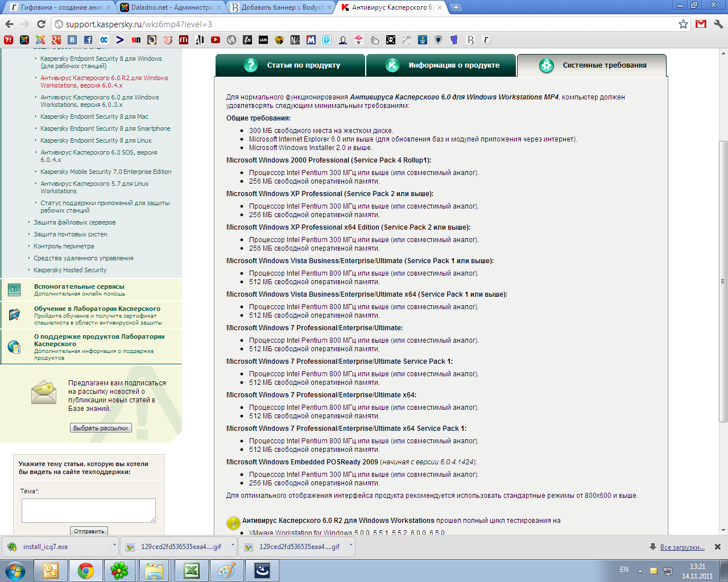Image resolution: width=728 pixels, height=582 pixels.
Task: Click the page vertical scrollbar thumb
Action: pyautogui.click(x=723, y=281)
